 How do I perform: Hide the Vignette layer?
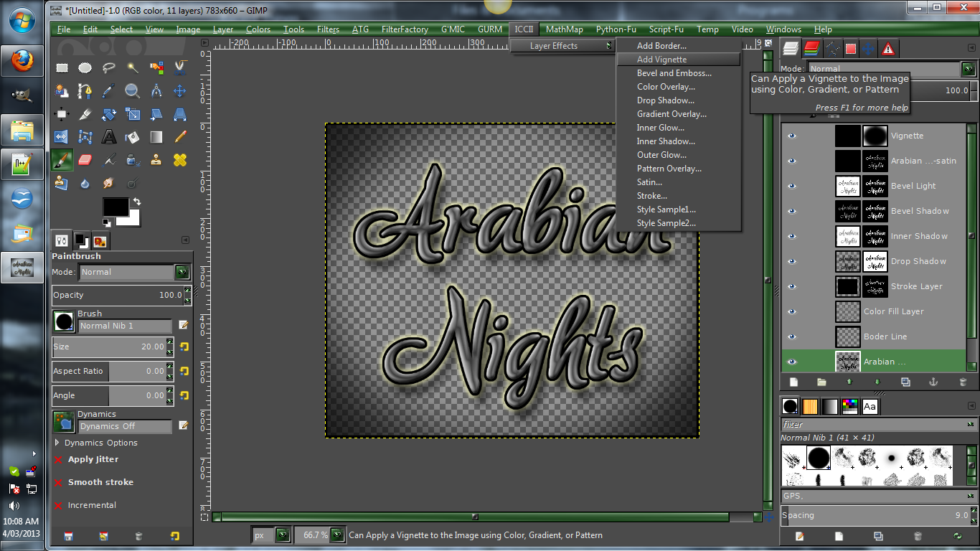(791, 136)
